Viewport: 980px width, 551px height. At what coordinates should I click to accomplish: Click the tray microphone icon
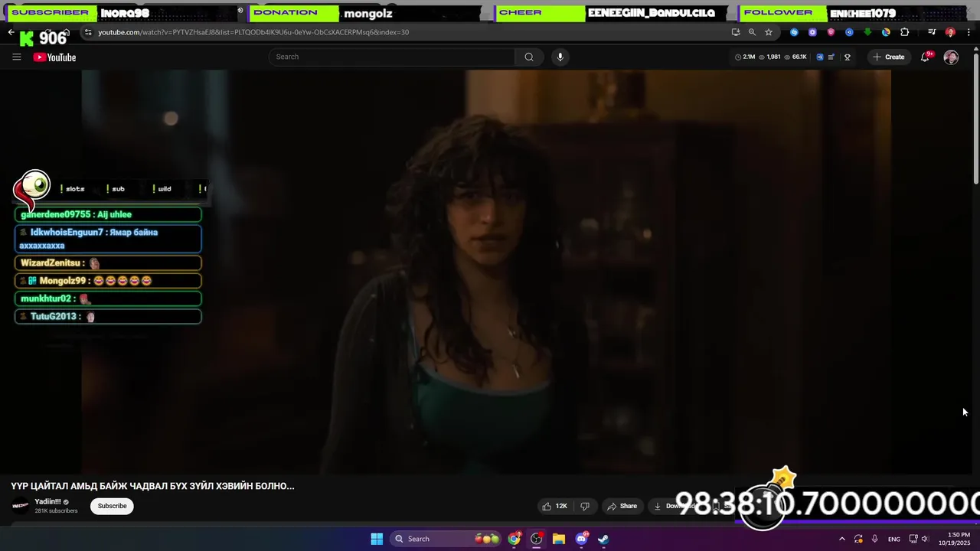tap(875, 539)
